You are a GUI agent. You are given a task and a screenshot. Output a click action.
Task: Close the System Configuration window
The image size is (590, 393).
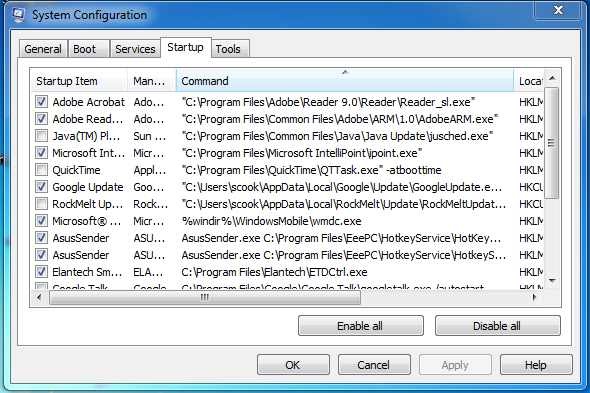coord(558,10)
